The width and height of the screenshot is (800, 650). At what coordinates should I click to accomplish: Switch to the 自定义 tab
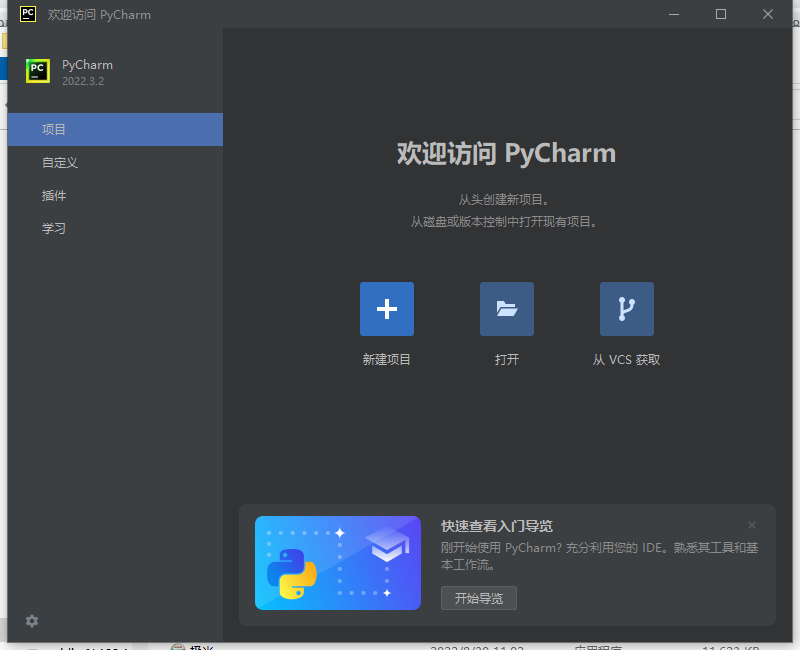(x=115, y=163)
